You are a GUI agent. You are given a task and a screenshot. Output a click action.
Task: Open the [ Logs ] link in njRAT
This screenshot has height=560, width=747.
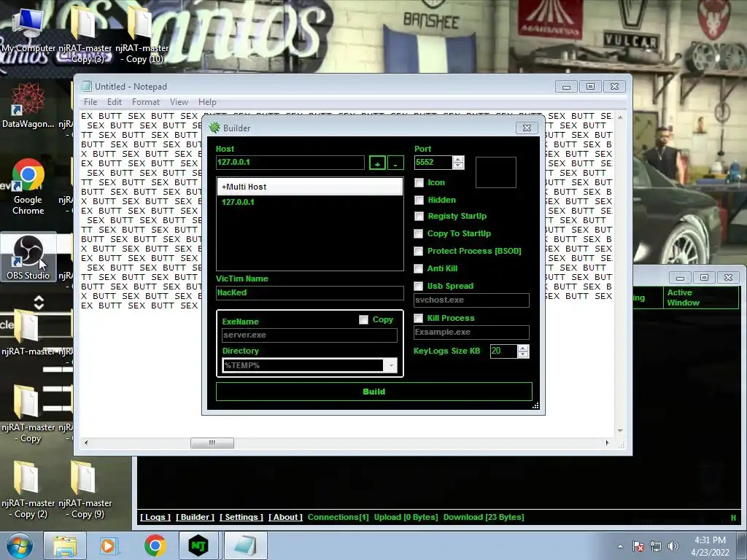pyautogui.click(x=155, y=517)
